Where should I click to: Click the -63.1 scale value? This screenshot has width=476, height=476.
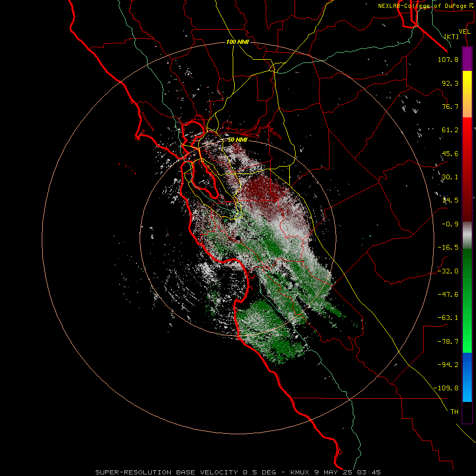(448, 318)
